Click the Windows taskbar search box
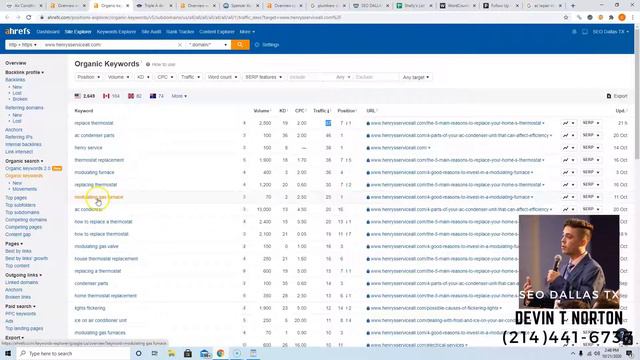 tap(73, 353)
